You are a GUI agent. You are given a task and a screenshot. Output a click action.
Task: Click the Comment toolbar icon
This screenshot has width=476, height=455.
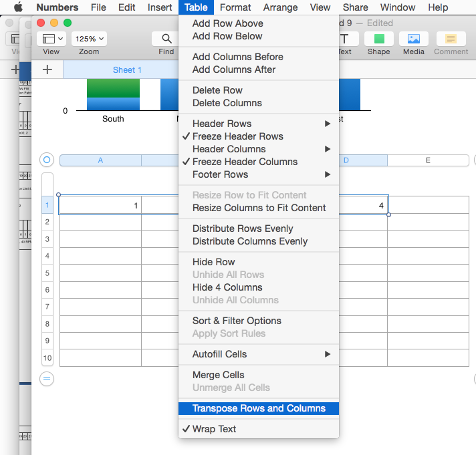(x=451, y=39)
